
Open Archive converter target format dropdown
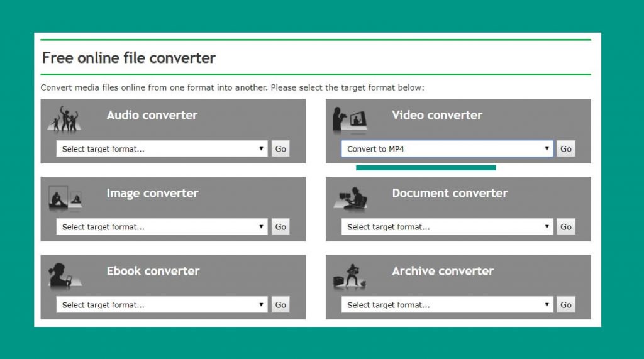pyautogui.click(x=447, y=305)
